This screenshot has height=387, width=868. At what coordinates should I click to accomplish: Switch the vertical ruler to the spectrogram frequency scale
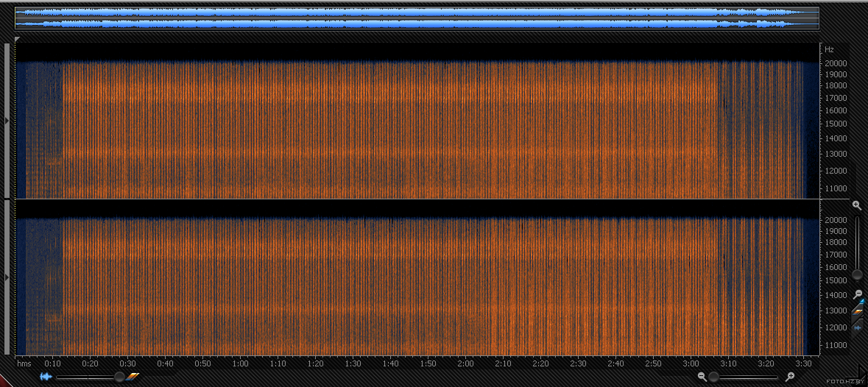(x=858, y=313)
